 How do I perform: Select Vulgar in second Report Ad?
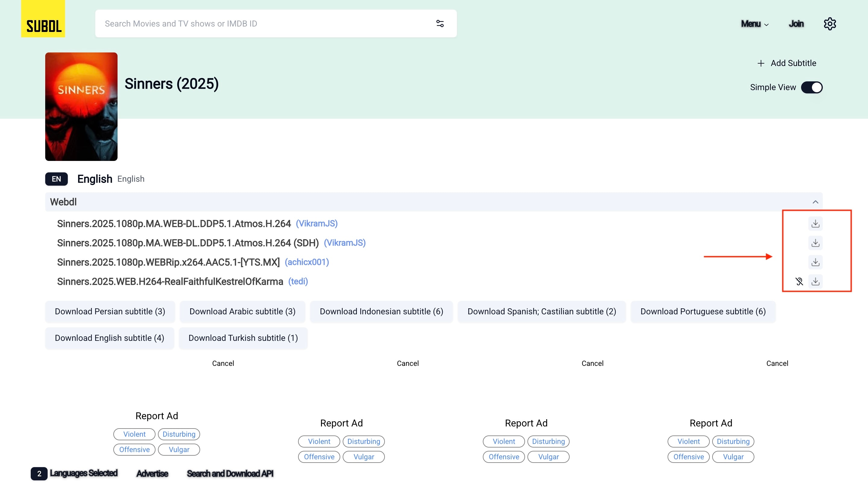(363, 457)
